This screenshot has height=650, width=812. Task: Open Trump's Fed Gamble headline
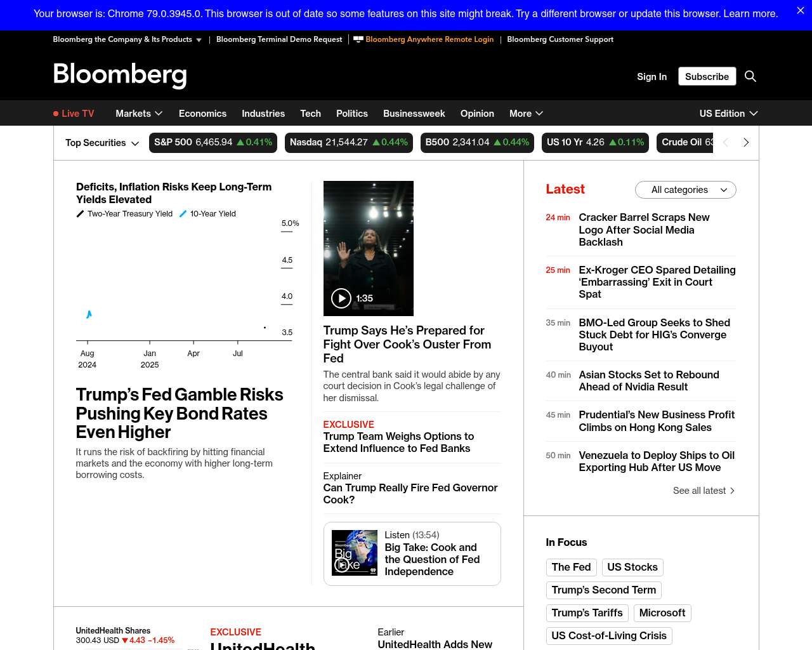click(x=180, y=413)
